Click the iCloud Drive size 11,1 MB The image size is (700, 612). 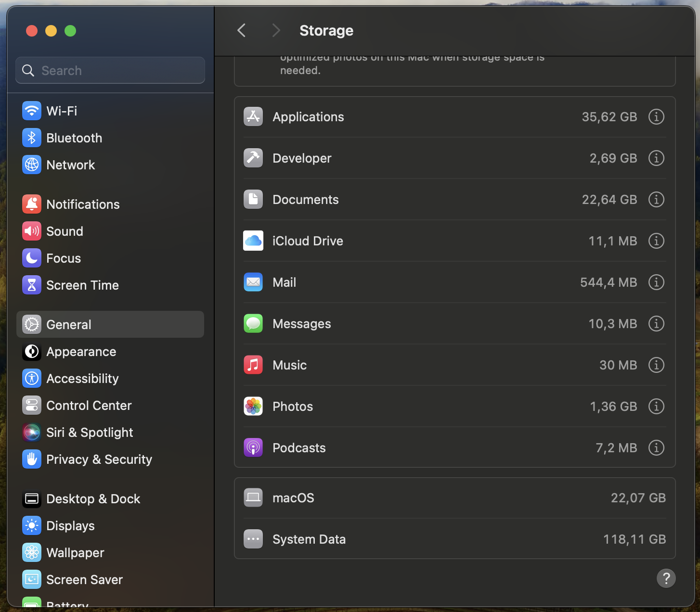tap(613, 241)
